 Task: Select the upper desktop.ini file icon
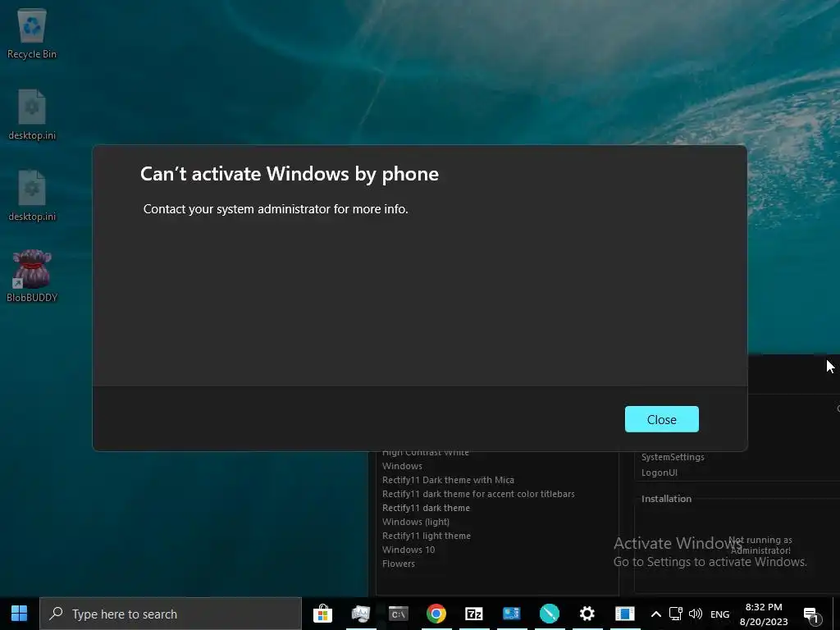click(x=32, y=114)
